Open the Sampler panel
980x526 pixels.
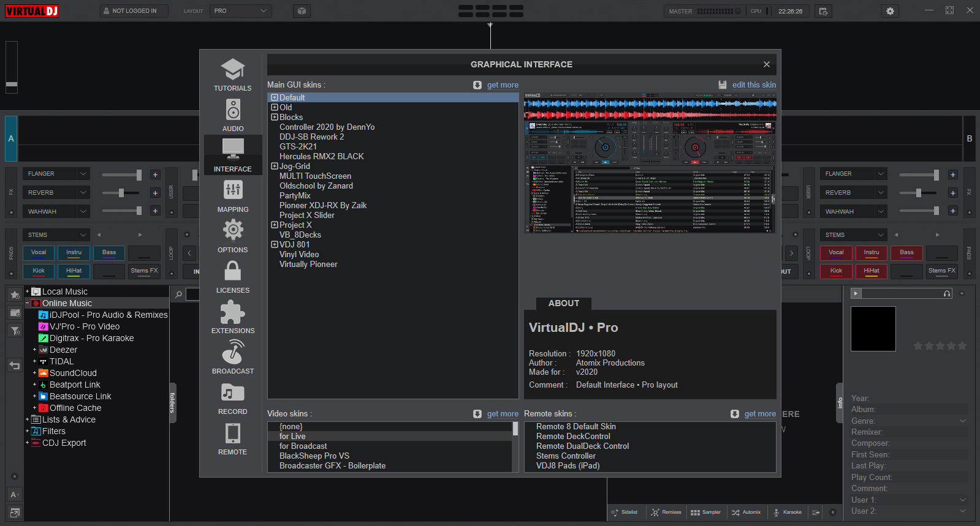[705, 513]
